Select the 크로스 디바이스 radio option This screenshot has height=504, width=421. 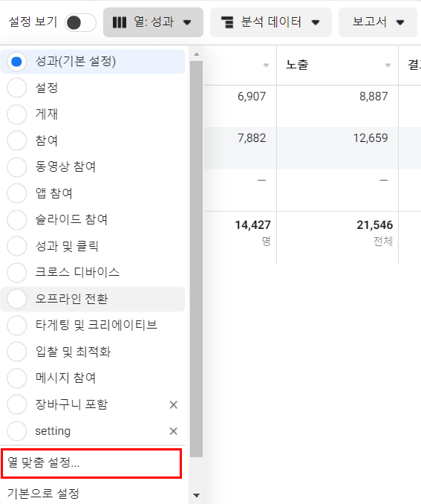(16, 272)
